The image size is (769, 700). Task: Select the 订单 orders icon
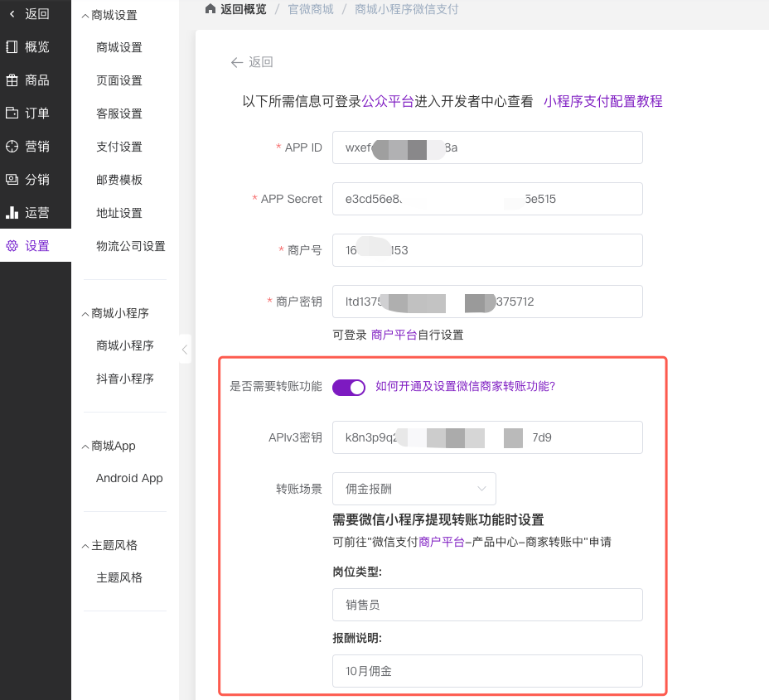[x=12, y=113]
